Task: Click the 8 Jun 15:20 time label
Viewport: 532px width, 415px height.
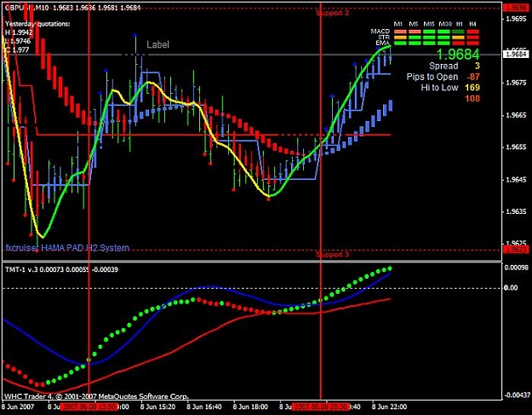Action: pos(157,406)
